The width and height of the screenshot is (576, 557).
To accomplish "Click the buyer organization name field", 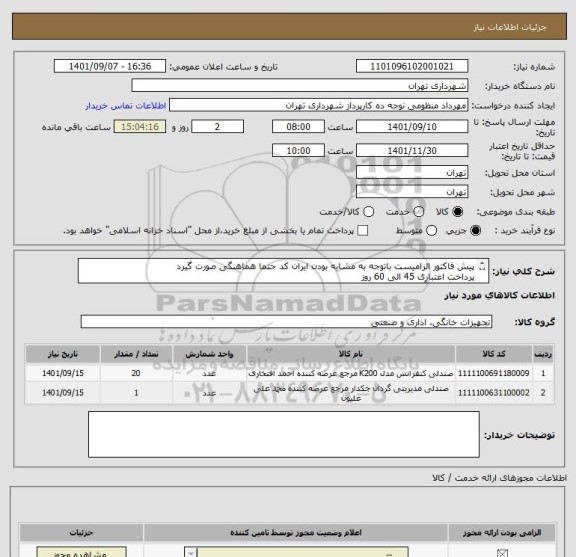I will [x=300, y=86].
